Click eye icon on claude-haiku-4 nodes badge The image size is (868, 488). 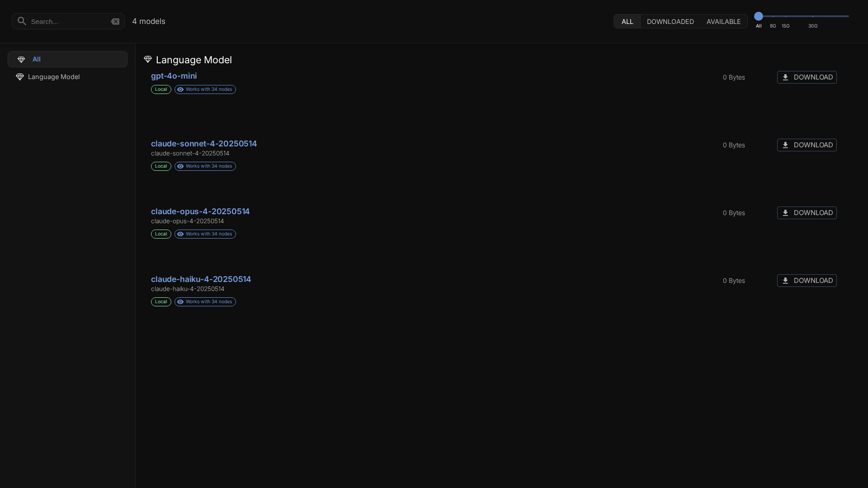pos(180,302)
